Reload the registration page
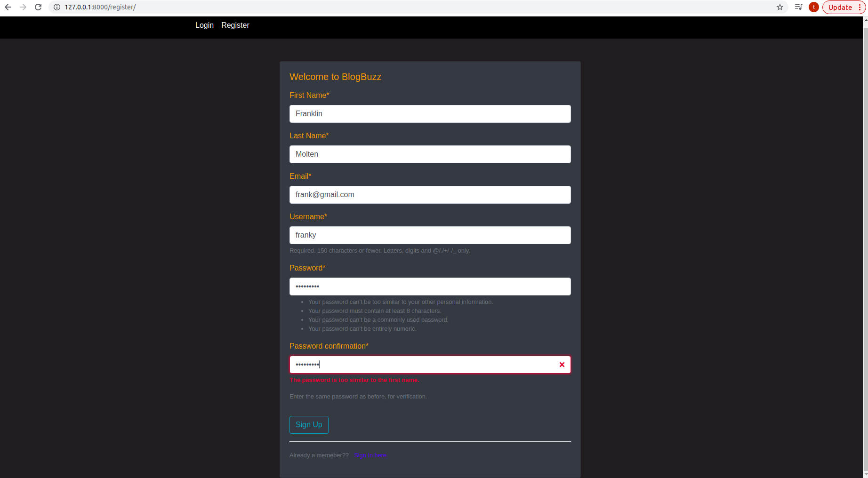The height and width of the screenshot is (478, 868). coord(38,7)
